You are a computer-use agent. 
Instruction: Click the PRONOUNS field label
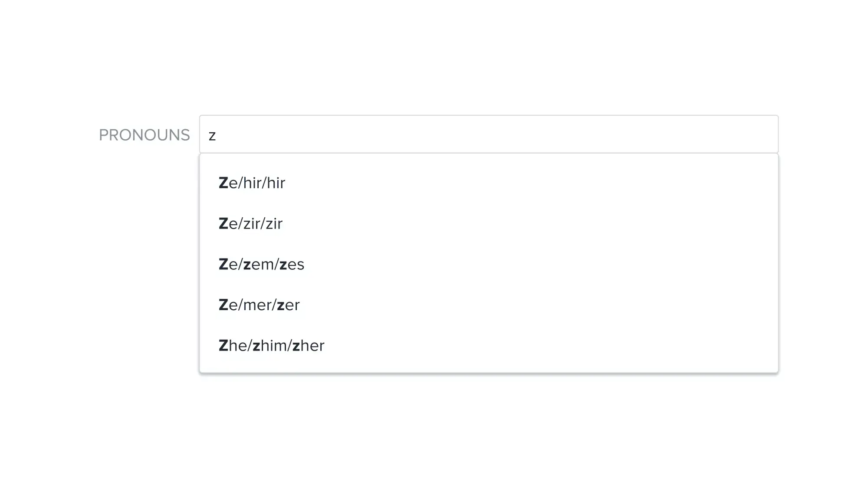(x=145, y=135)
